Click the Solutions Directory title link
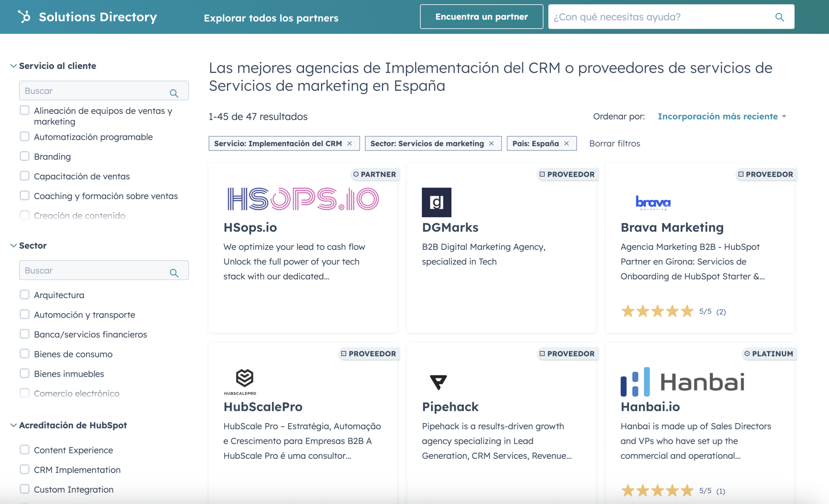Viewport: 829px width, 504px height. pyautogui.click(x=97, y=17)
